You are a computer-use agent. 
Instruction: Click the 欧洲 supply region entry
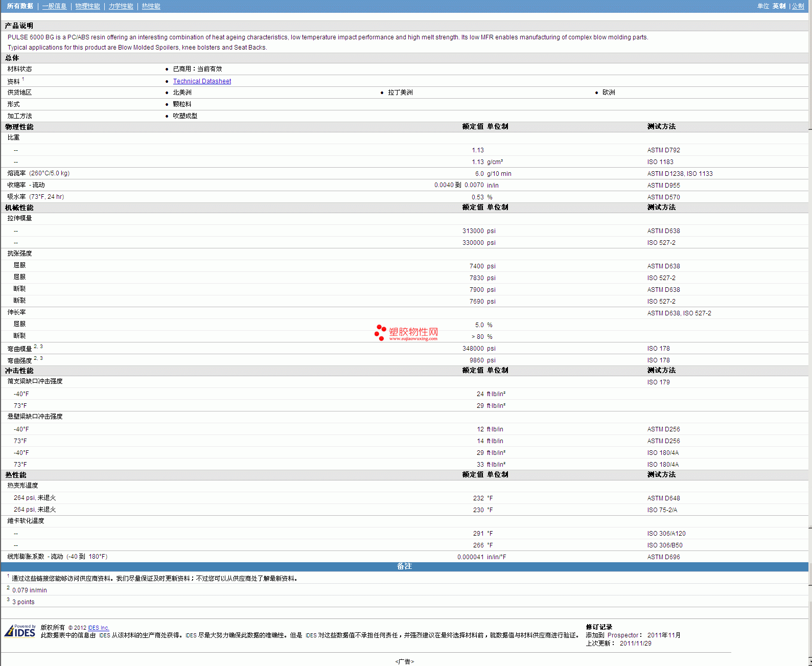pyautogui.click(x=609, y=93)
